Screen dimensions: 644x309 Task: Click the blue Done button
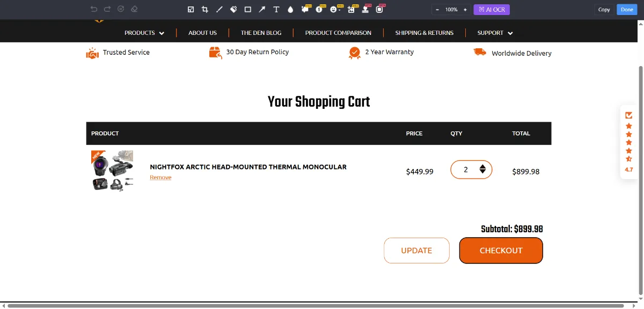[627, 10]
